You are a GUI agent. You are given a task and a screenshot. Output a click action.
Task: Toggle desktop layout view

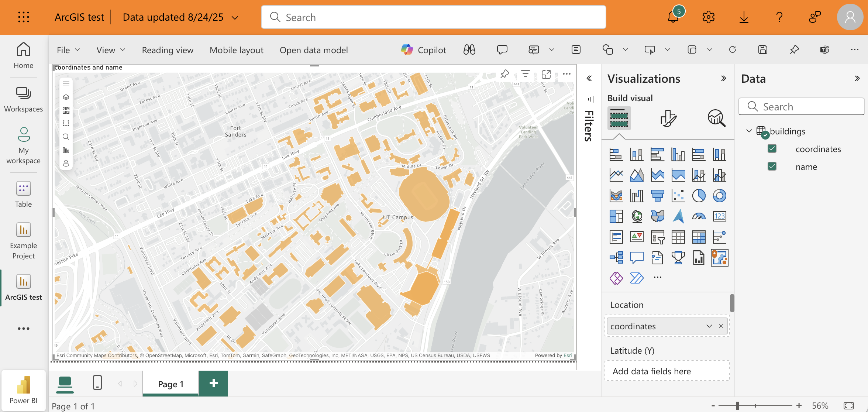[65, 383]
